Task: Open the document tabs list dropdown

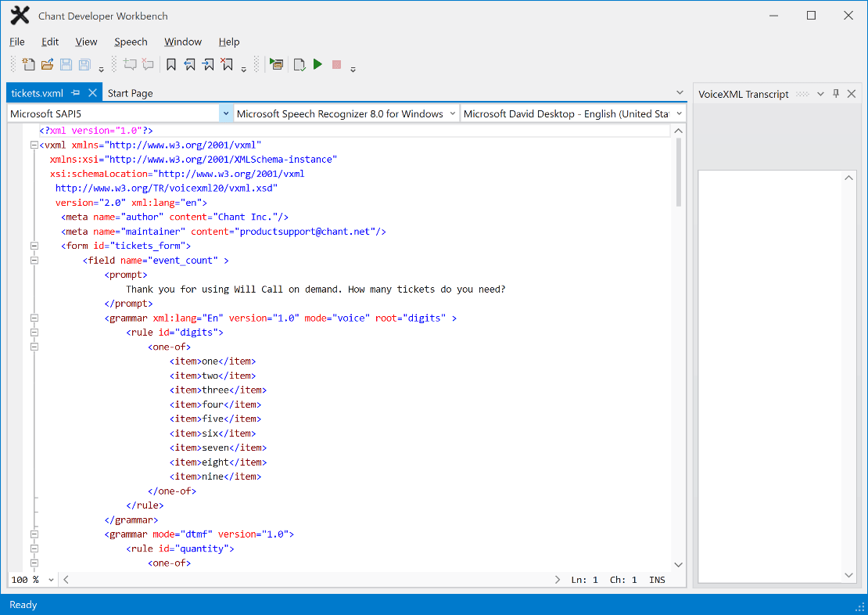Action: (x=680, y=92)
